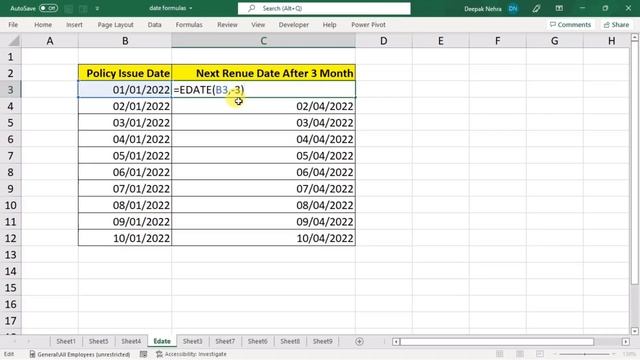Open the Comments pane button
The image size is (640, 360).
[x=570, y=24]
